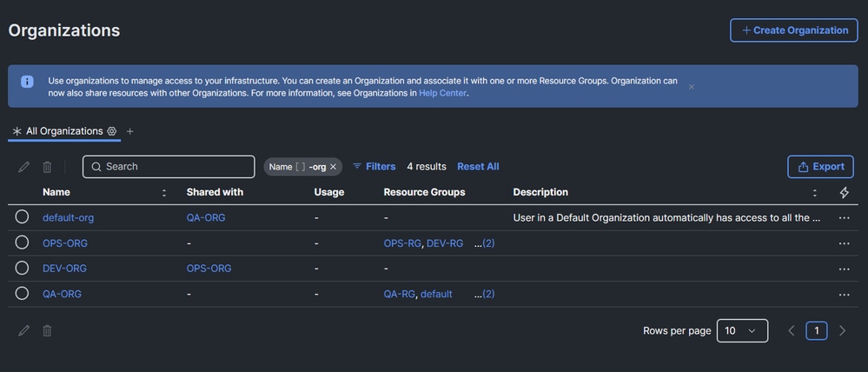Open more actions for QA-ORG row
Viewport: 868px width, 372px height.
coord(844,295)
